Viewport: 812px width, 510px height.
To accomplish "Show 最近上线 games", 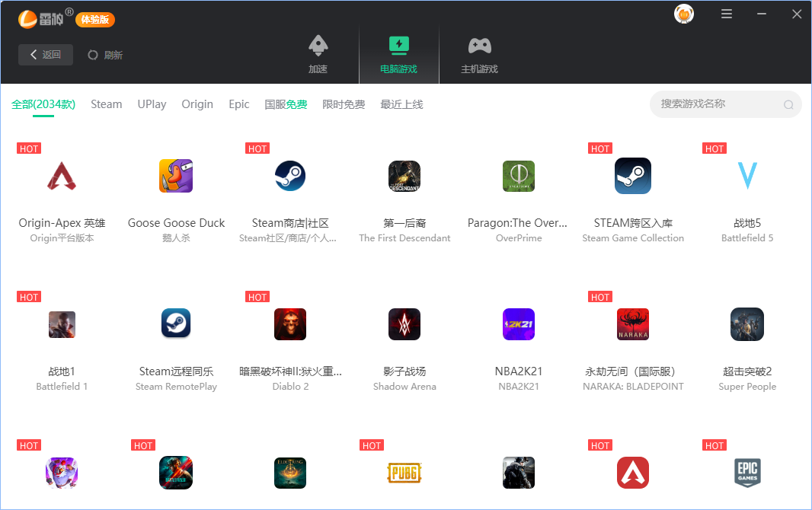I will tap(401, 104).
